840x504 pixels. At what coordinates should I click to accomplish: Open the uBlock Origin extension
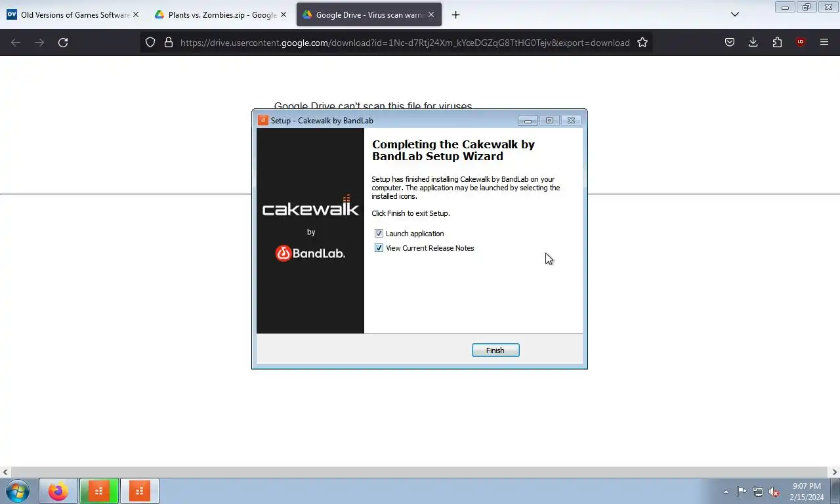[x=801, y=43]
